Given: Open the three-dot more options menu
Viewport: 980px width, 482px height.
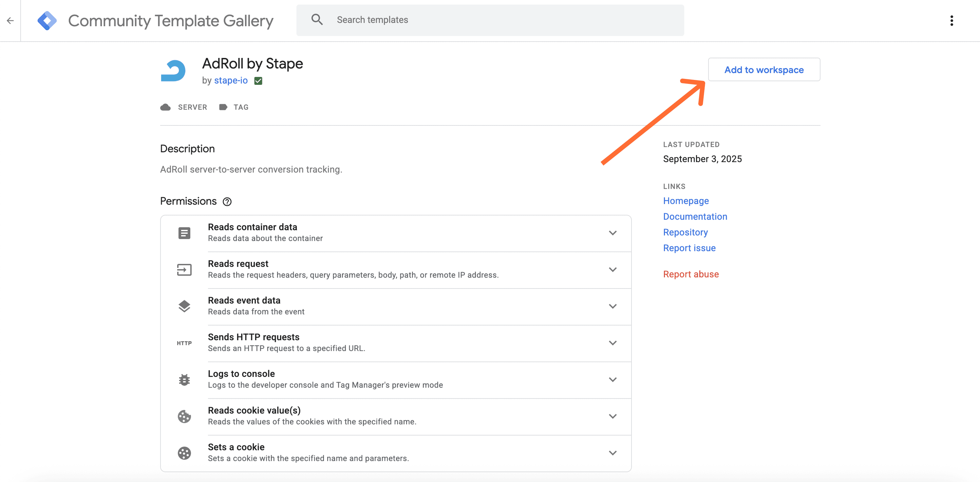Looking at the screenshot, I should [x=952, y=21].
